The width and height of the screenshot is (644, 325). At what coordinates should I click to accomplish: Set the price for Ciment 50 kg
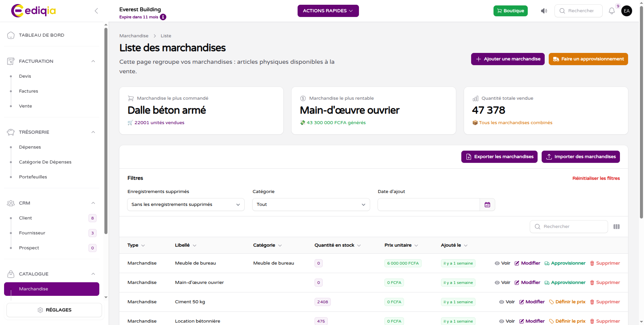tap(567, 302)
